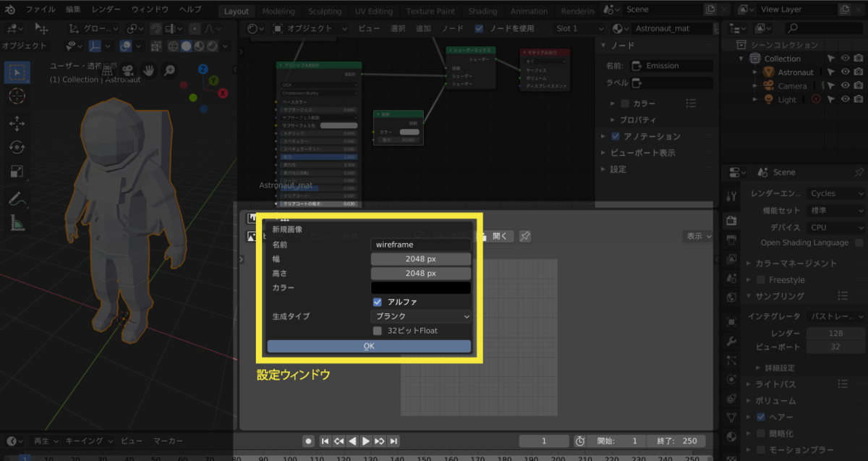Click the black カラー swatch in dialog
868x461 pixels.
(x=421, y=288)
